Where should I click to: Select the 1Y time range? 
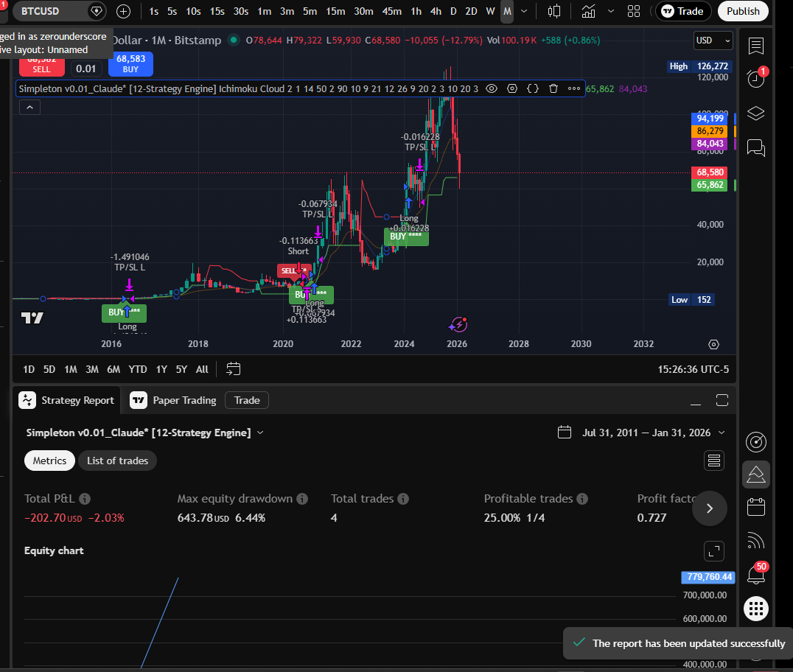click(x=161, y=369)
